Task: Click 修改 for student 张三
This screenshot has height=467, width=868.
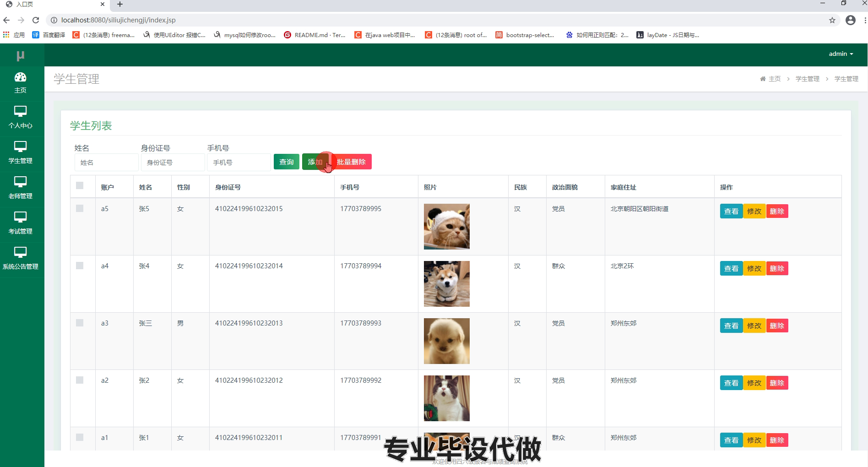Action: pos(754,326)
